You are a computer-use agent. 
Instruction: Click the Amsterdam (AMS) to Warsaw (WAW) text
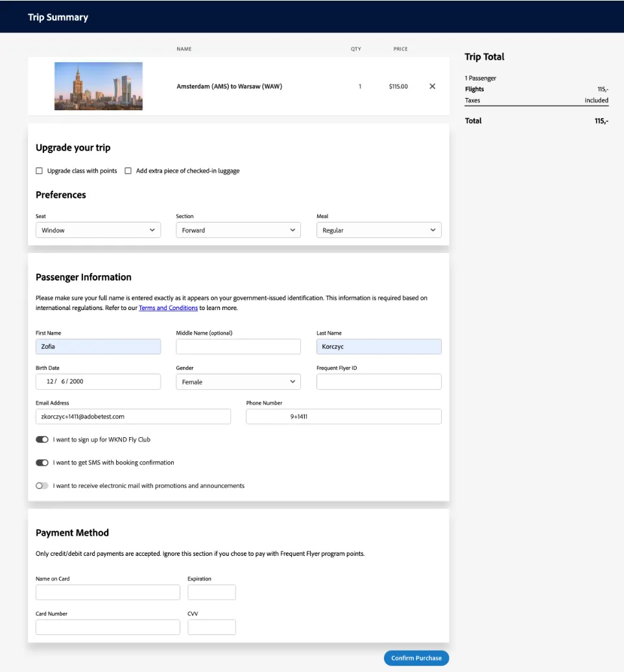[229, 86]
